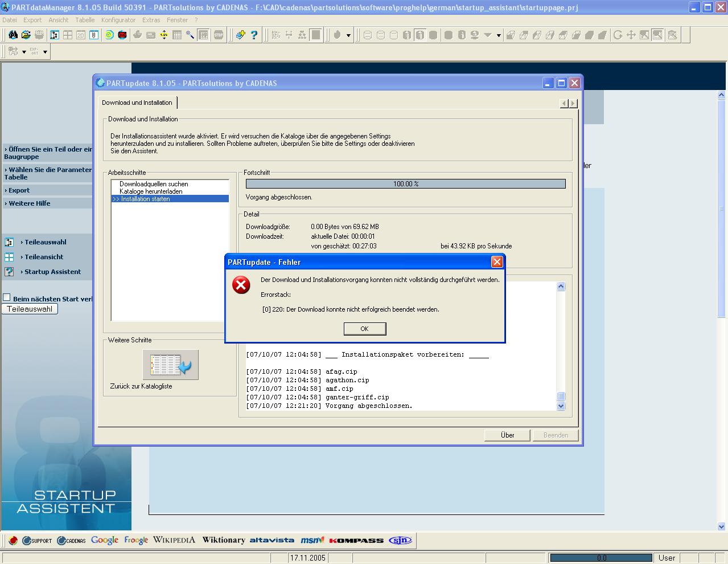
Task: Click the PARTupdate plus icon in toolbar
Action: click(x=241, y=35)
